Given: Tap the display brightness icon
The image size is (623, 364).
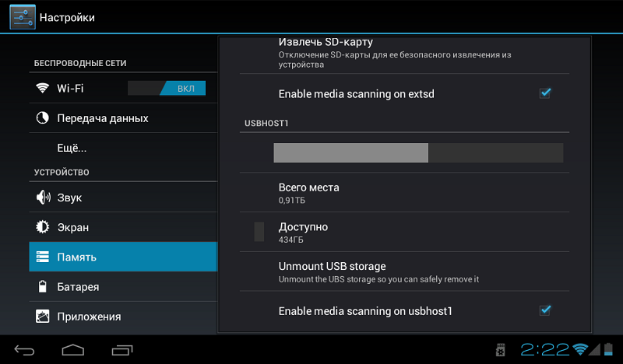Looking at the screenshot, I should coord(43,227).
